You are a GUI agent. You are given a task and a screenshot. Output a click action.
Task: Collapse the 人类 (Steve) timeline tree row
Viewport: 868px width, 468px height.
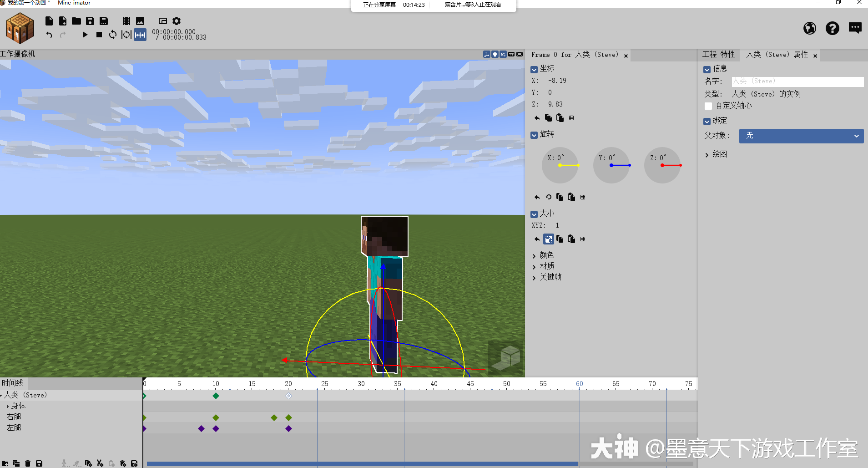(1, 396)
